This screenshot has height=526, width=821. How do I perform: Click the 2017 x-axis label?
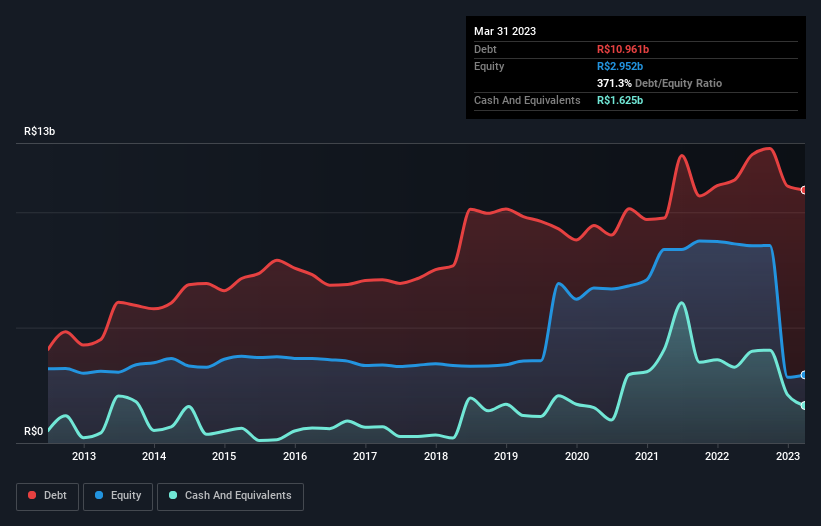pos(365,456)
